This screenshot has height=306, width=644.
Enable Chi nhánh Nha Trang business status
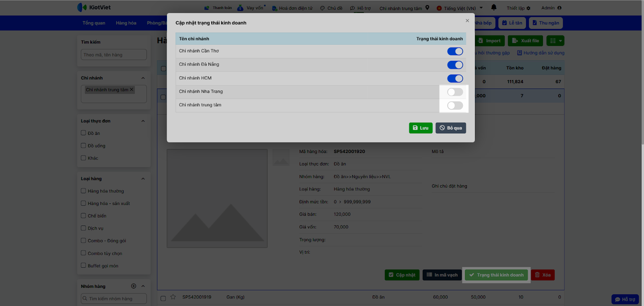pyautogui.click(x=455, y=92)
